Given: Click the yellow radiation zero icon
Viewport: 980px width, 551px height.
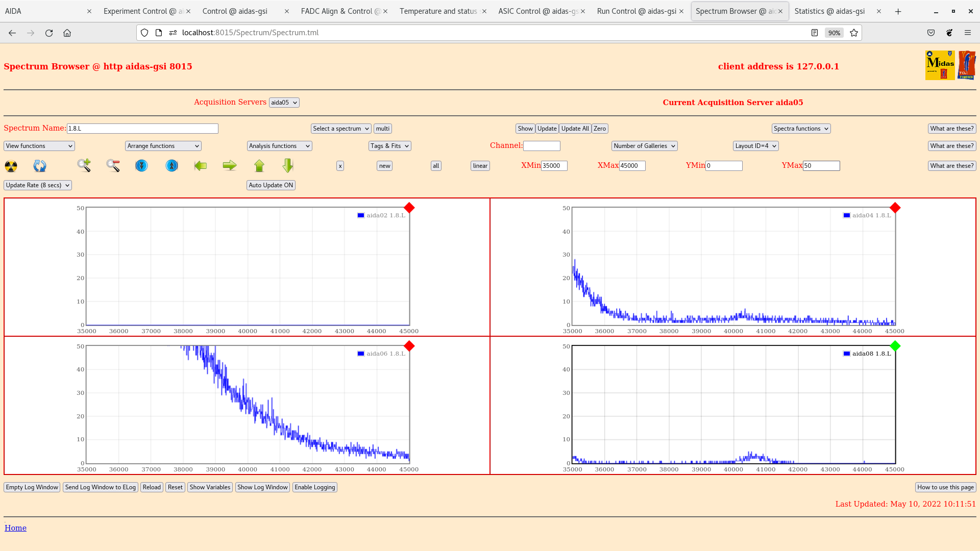Looking at the screenshot, I should point(11,166).
